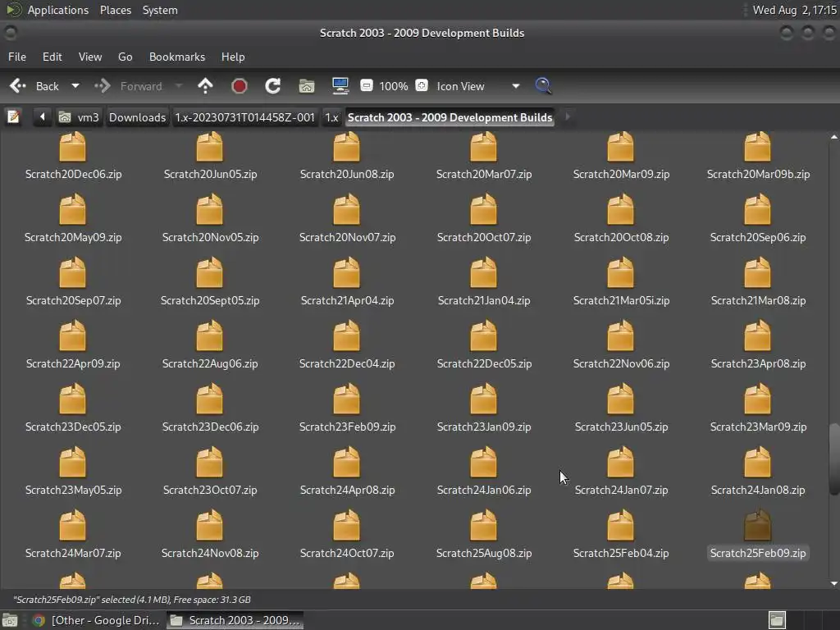
Task: Select the Scratch24Nov08.zip archive icon
Action: [x=209, y=526]
